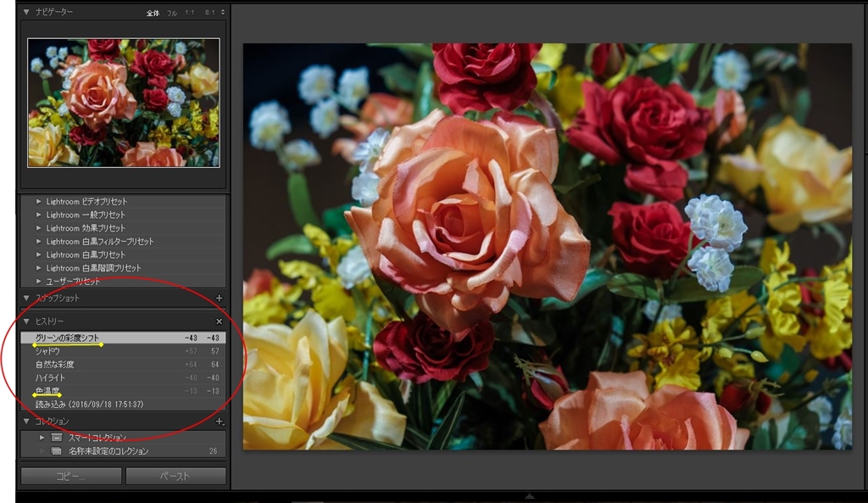
Task: Click the unnamed collection icon
Action: pos(57,451)
